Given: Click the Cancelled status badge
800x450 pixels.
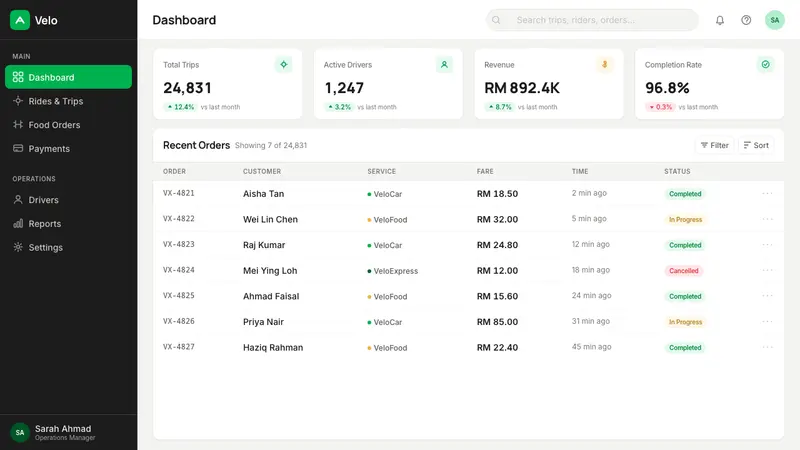Looking at the screenshot, I should coord(683,270).
